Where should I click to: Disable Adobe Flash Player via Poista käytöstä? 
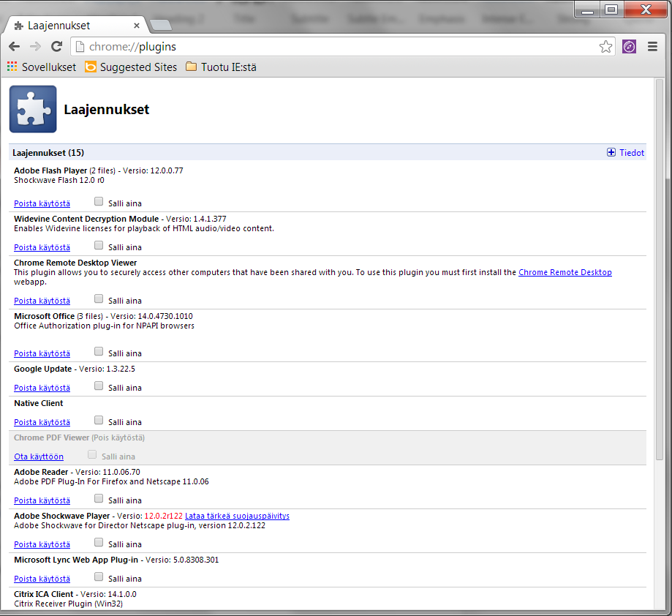coord(42,203)
